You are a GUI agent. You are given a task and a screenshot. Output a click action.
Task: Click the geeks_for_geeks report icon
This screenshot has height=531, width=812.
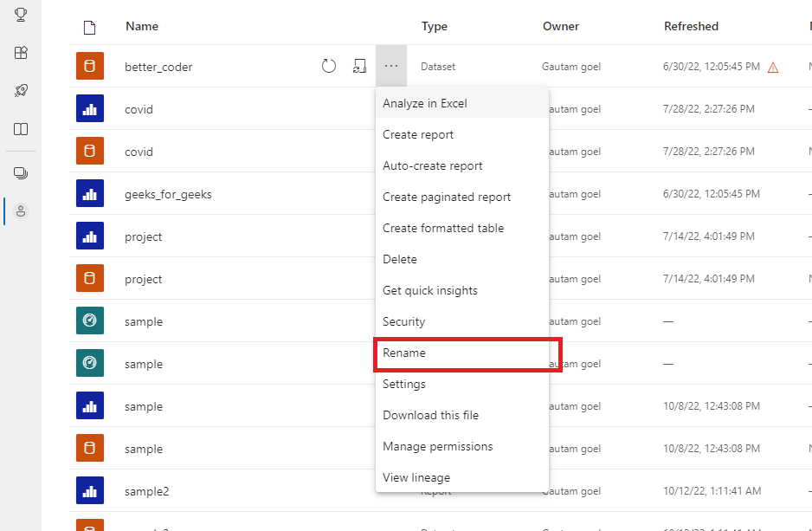coord(90,194)
